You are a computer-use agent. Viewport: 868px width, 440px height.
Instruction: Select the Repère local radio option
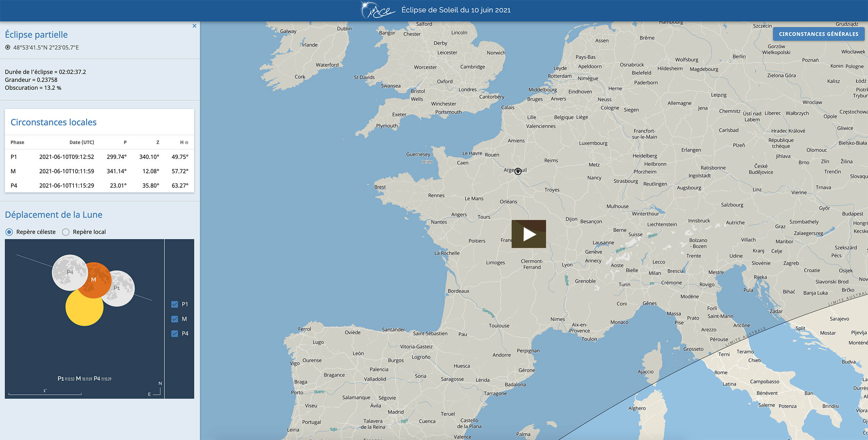pos(66,232)
